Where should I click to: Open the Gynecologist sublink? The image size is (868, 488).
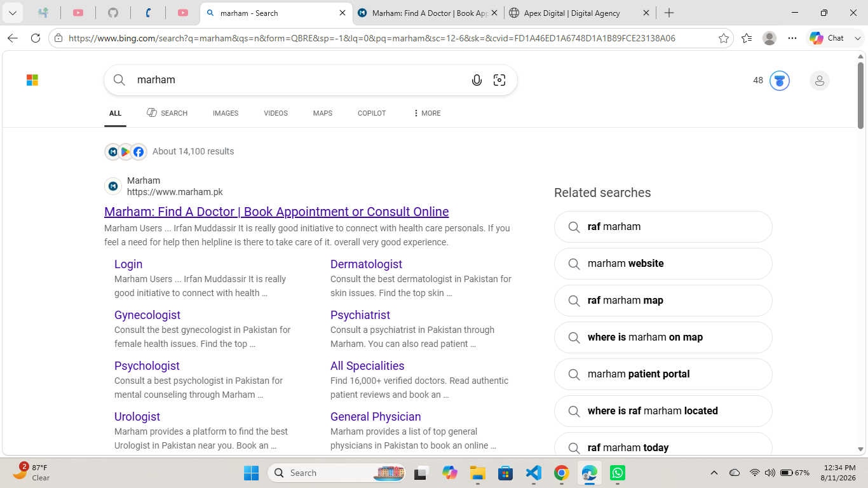[x=147, y=315]
